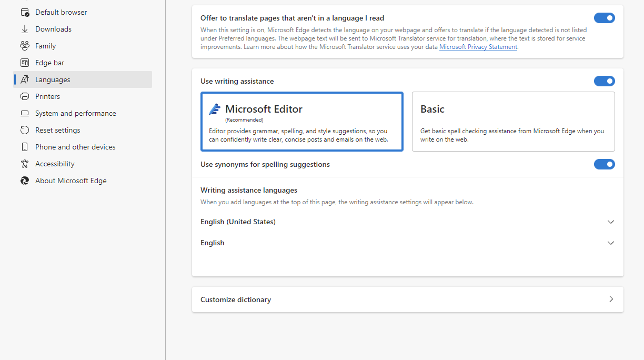Go to the Languages settings section
The image size is (644, 360).
[x=53, y=79]
